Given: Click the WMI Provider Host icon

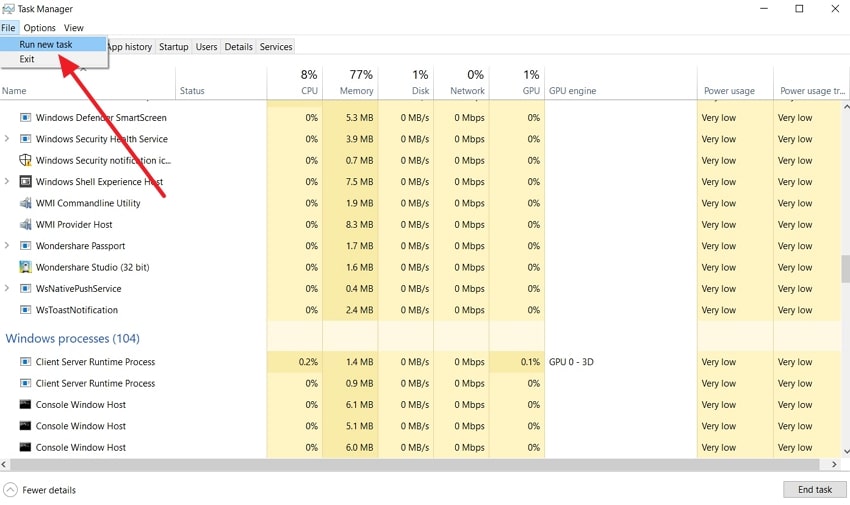Looking at the screenshot, I should click(x=26, y=225).
